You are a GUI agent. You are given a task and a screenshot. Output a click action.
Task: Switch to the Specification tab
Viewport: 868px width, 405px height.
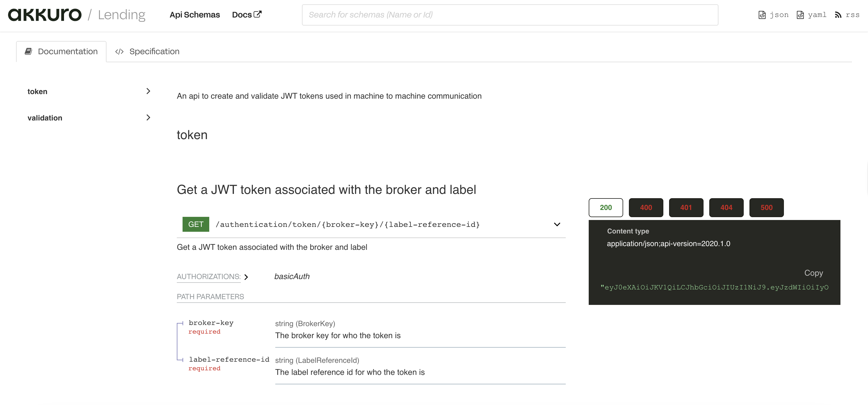pyautogui.click(x=154, y=51)
